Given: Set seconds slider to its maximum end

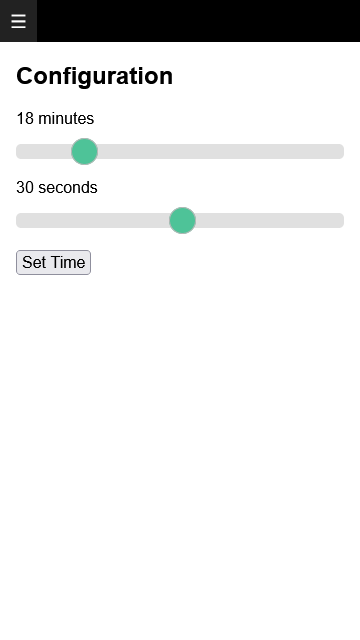Looking at the screenshot, I should (x=341, y=220).
